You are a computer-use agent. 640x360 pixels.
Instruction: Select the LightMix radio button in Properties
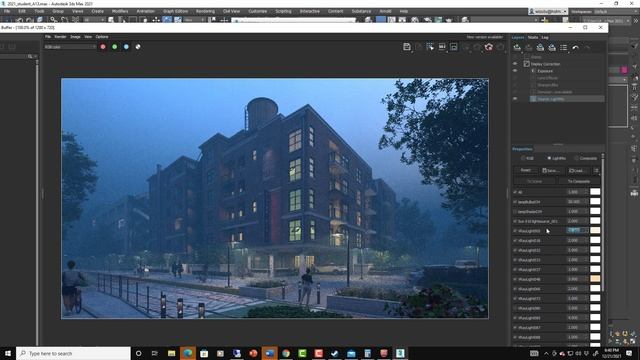549,158
